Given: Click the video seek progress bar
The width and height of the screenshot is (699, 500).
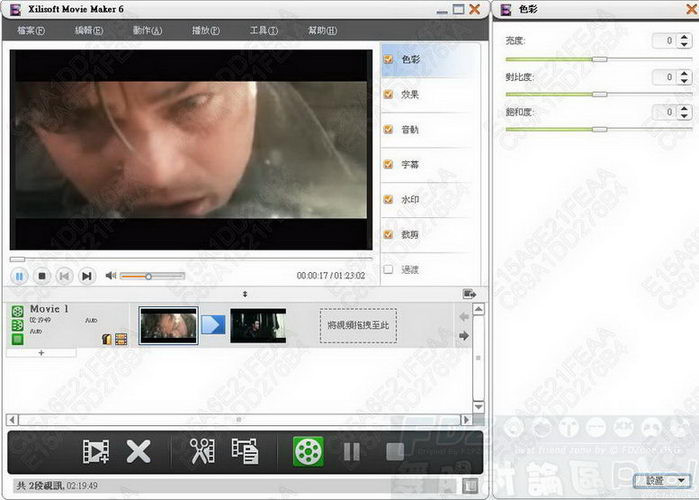Looking at the screenshot, I should coord(191,258).
